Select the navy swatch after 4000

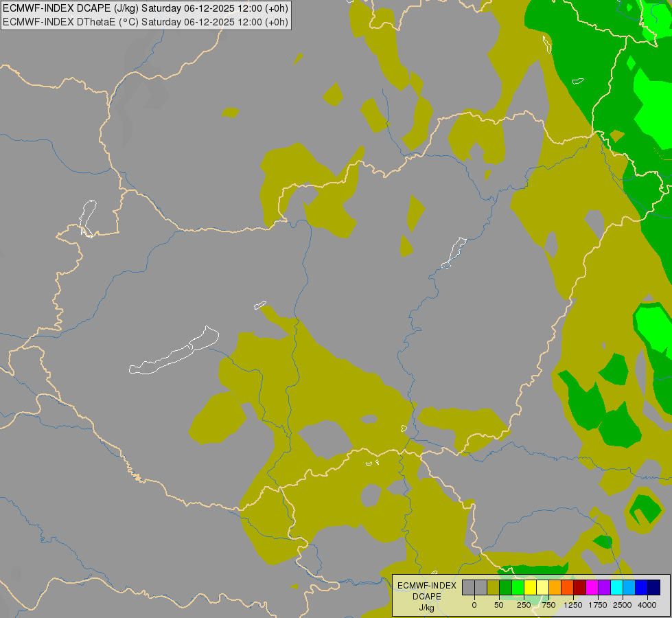(655, 588)
